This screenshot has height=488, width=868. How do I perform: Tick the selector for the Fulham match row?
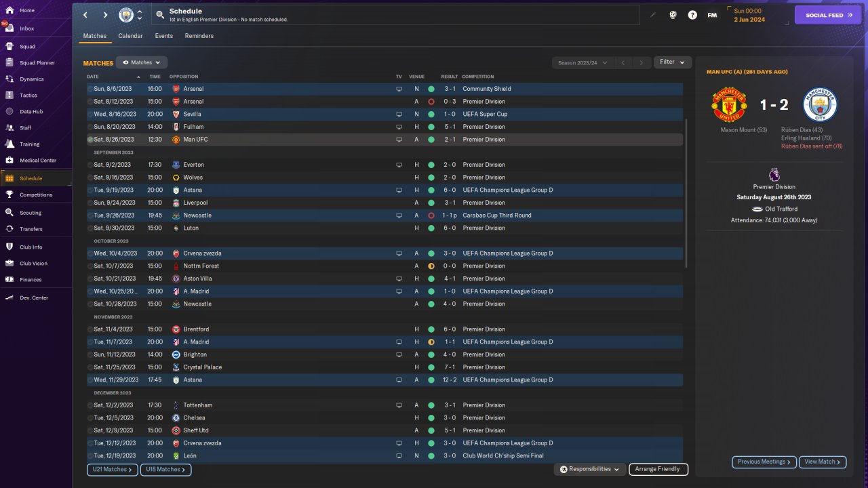[x=90, y=127]
